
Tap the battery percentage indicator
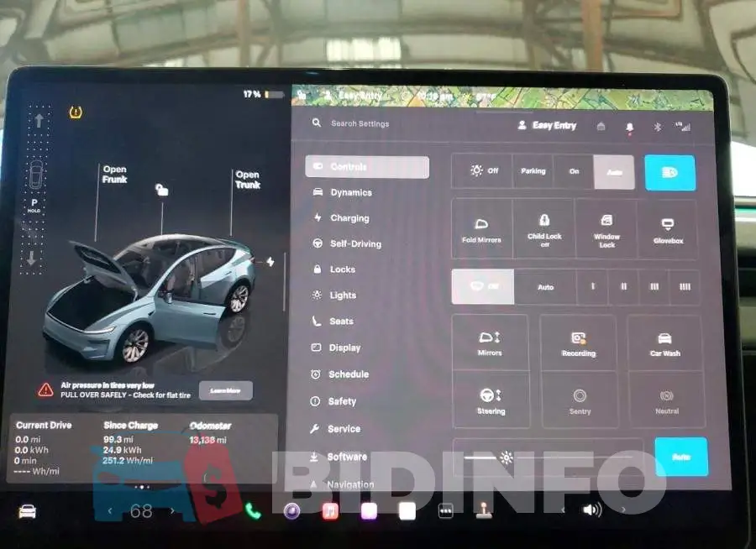click(263, 94)
